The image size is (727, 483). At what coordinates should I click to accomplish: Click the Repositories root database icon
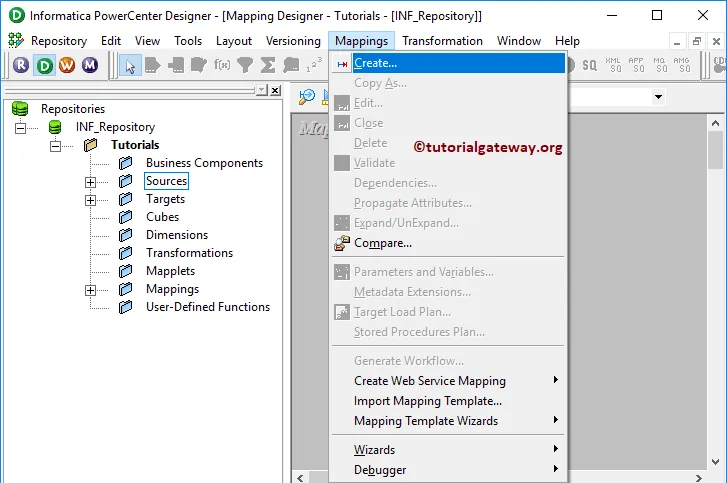(20, 109)
